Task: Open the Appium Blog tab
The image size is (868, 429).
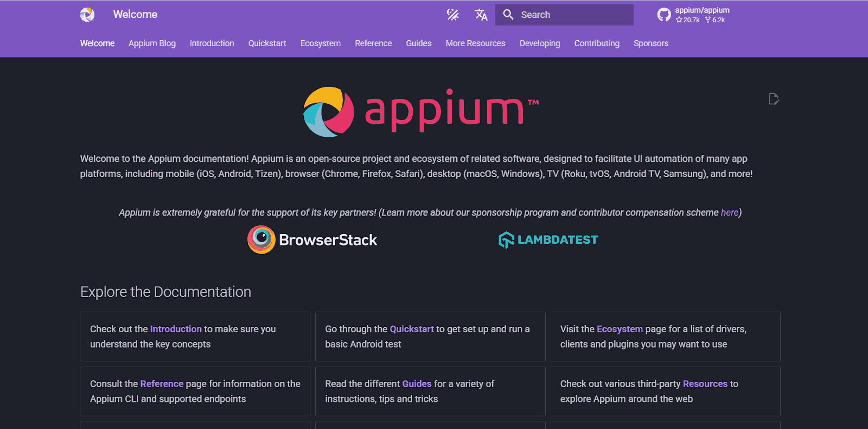Action: [x=152, y=43]
